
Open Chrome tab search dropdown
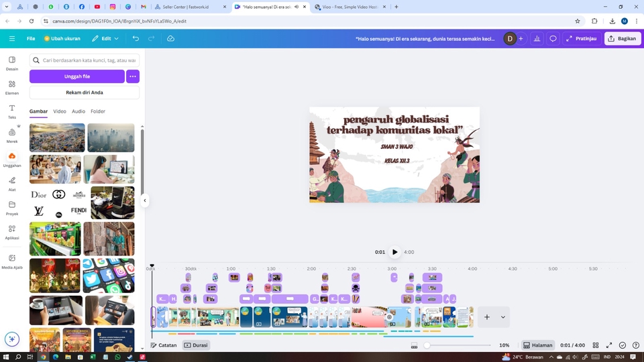tap(7, 7)
